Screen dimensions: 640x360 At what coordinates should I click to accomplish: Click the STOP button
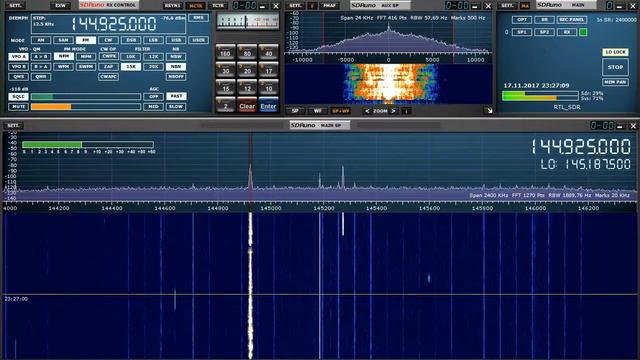click(615, 67)
